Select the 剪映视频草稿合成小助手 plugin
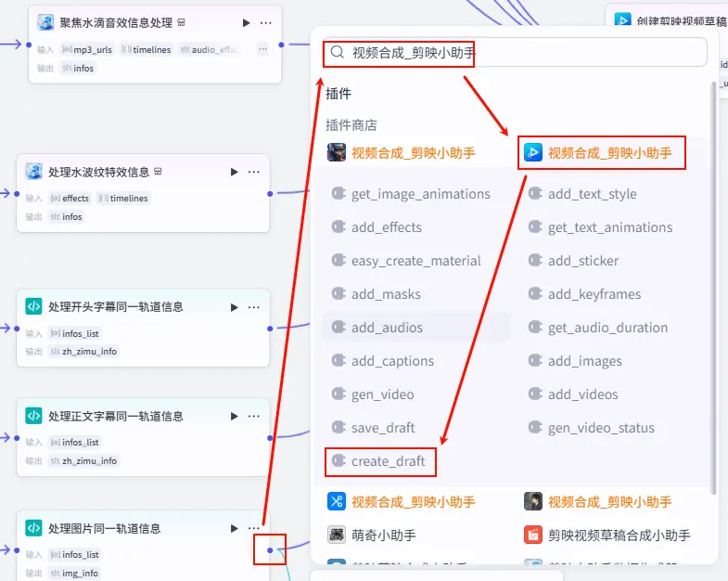 (x=607, y=535)
